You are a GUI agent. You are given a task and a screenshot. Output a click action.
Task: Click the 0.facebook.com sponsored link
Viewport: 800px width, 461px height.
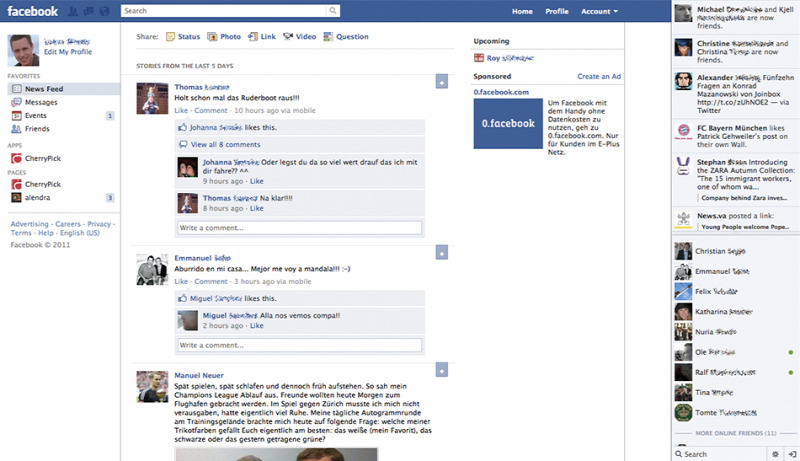[x=501, y=92]
